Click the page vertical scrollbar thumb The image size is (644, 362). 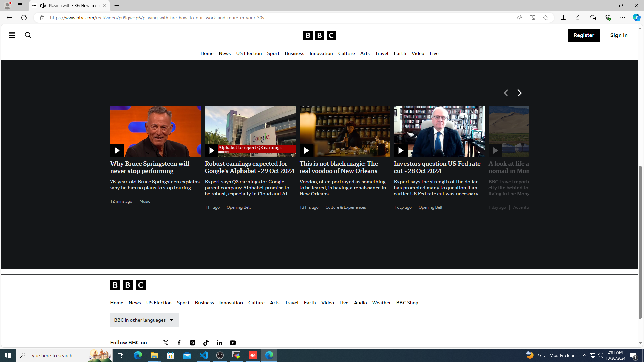pos(640,242)
